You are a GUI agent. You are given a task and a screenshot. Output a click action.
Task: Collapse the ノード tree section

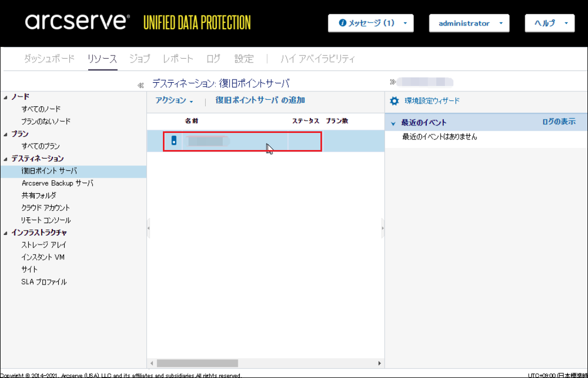pyautogui.click(x=6, y=97)
